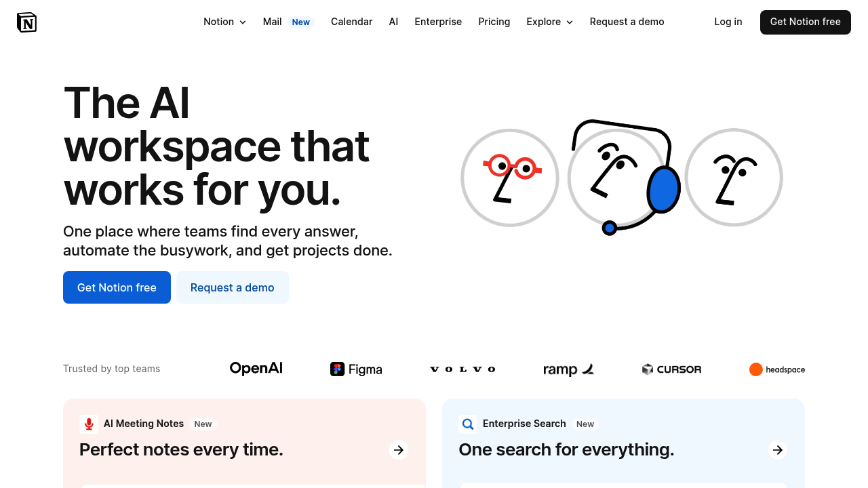Click the blue Get Notion free button
The width and height of the screenshot is (868, 488).
tap(117, 287)
